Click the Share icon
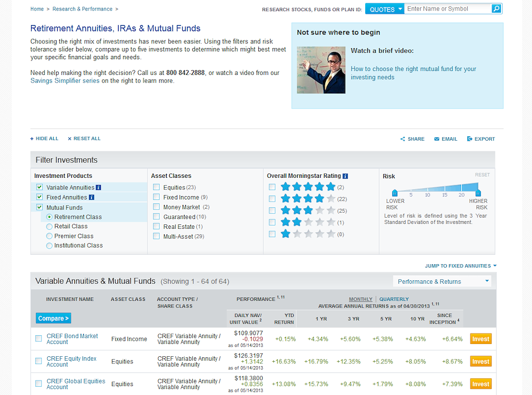The height and width of the screenshot is (395, 532). coord(403,139)
